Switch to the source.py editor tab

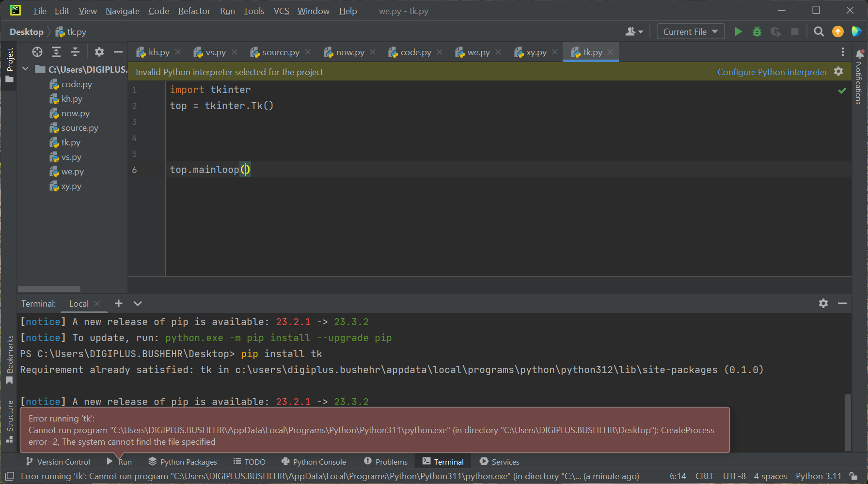[280, 52]
